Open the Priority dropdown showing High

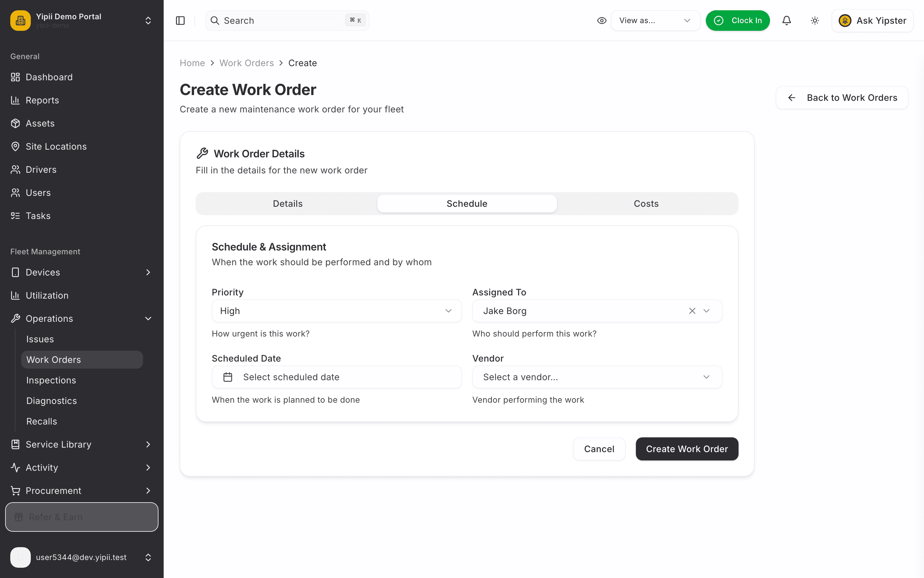coord(336,311)
